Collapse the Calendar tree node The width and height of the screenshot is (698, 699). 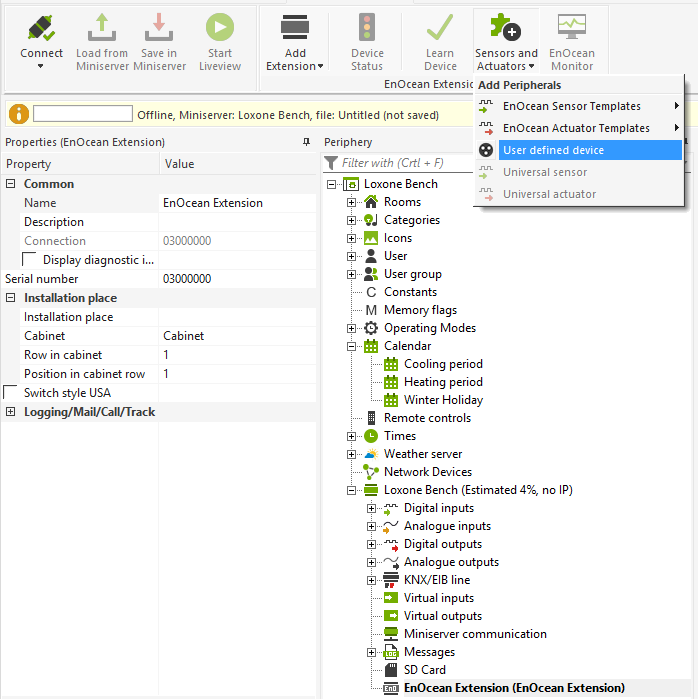pos(351,346)
